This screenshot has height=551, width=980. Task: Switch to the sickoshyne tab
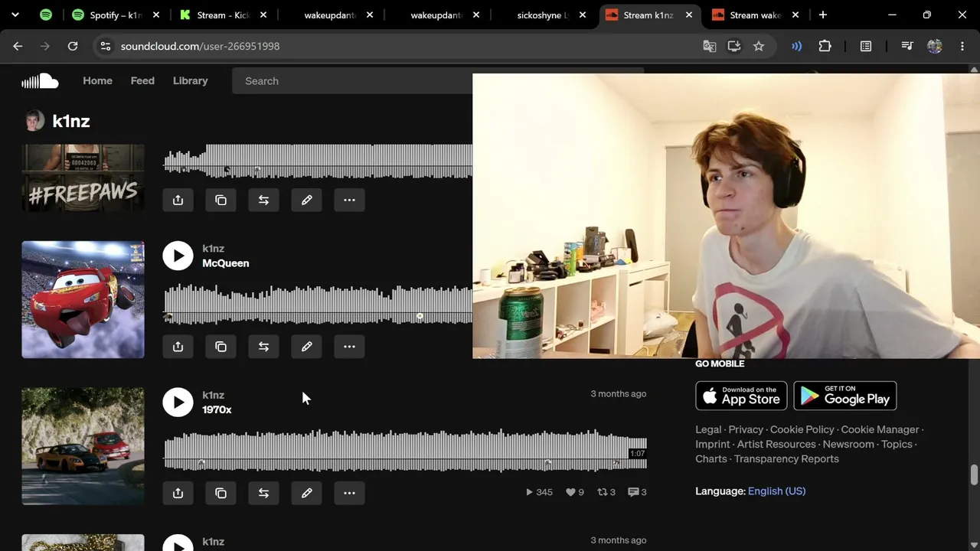[x=543, y=15]
